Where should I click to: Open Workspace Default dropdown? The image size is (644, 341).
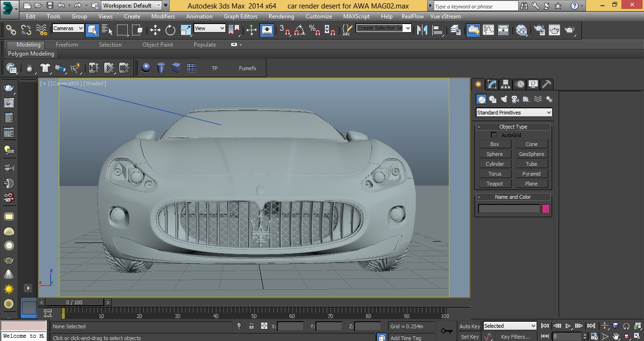[132, 6]
